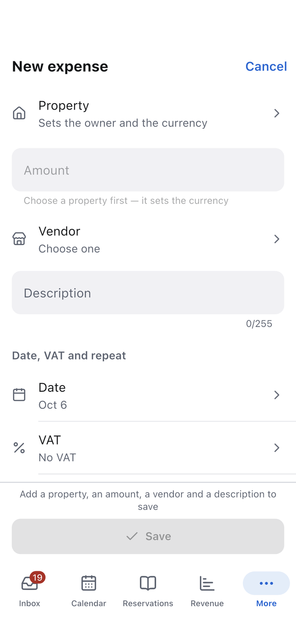Viewport: 296px width, 644px height.
Task: Open the VAT chevron arrow
Action: 277,448
